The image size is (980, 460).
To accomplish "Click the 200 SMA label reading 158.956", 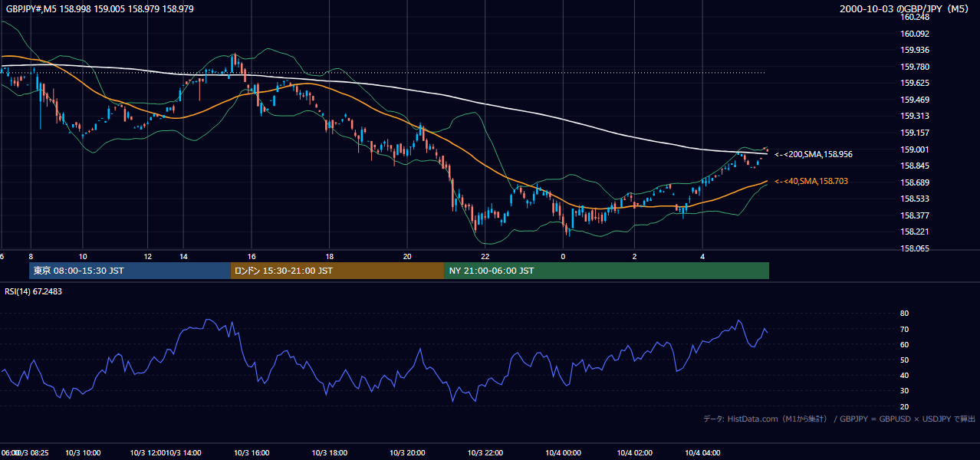I will [814, 154].
